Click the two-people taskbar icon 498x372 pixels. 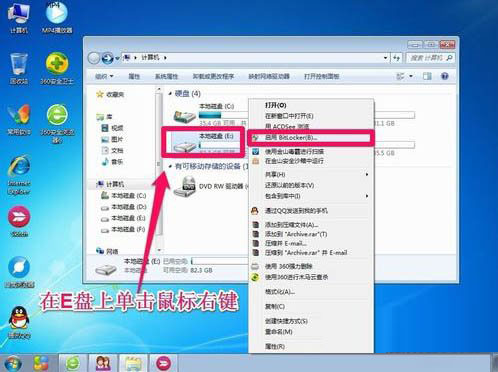pyautogui.click(x=103, y=363)
